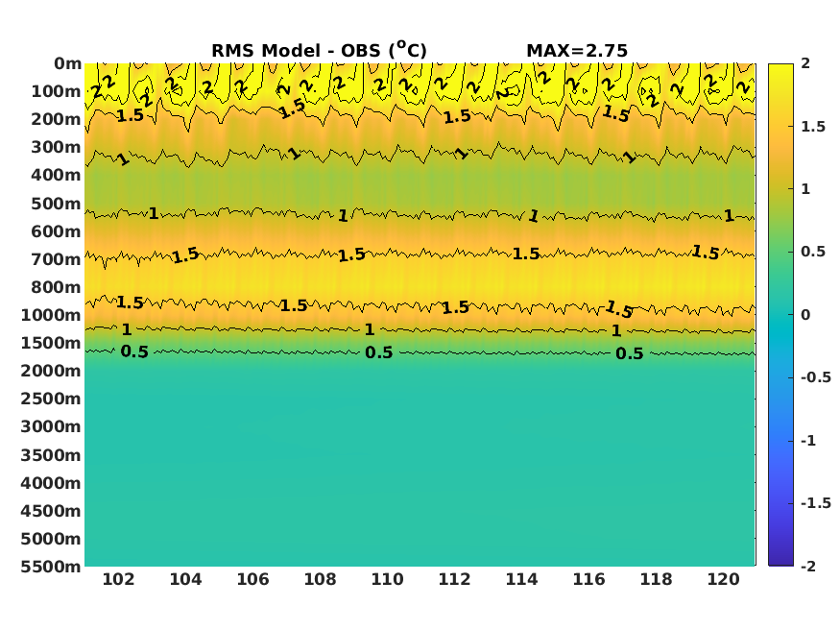The width and height of the screenshot is (840, 630).
Task: Select the 'MAX=2.75' label
Action: coord(576,50)
